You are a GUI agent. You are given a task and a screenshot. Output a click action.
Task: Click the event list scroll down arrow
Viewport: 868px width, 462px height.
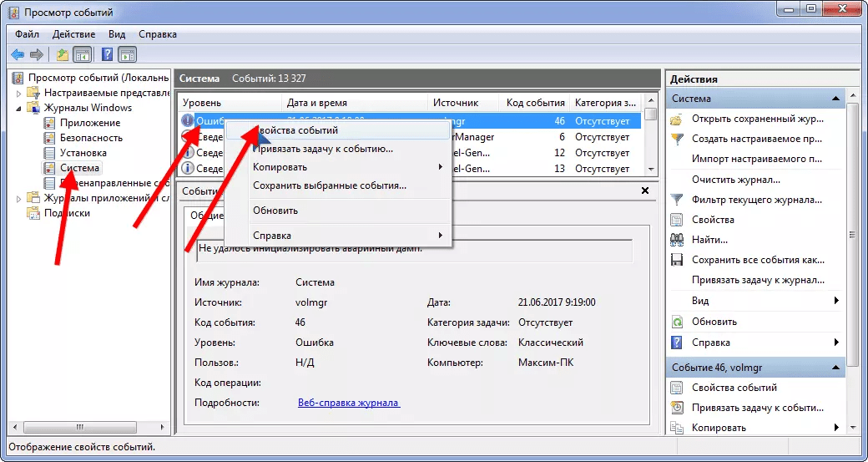pyautogui.click(x=651, y=169)
